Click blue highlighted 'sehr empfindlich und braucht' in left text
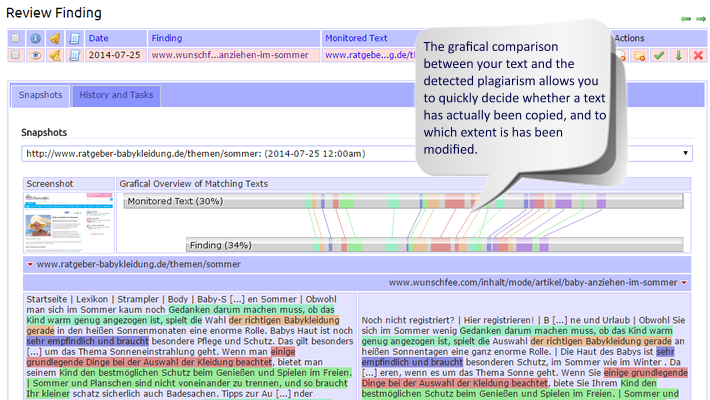Screen dimensions: 710x400 point(87,341)
